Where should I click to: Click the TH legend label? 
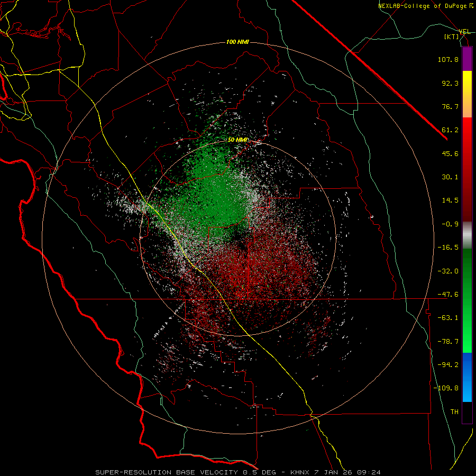454,411
